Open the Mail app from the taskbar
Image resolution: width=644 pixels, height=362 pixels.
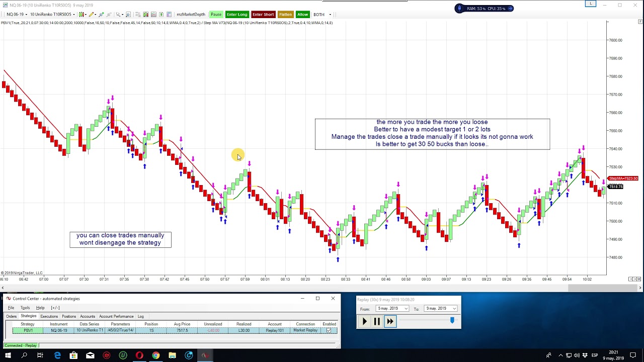tap(90, 355)
